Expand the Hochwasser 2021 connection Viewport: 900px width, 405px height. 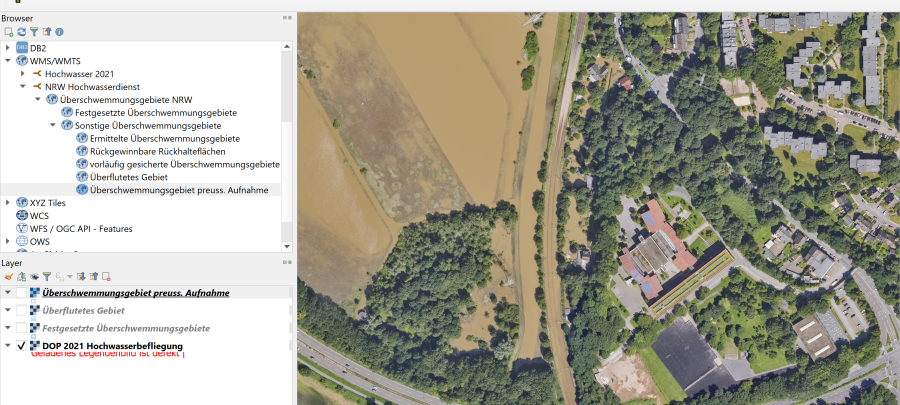[22, 74]
